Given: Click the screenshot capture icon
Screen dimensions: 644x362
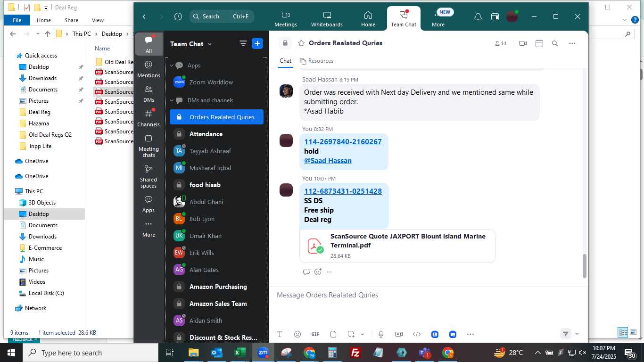Looking at the screenshot, I should (351, 334).
